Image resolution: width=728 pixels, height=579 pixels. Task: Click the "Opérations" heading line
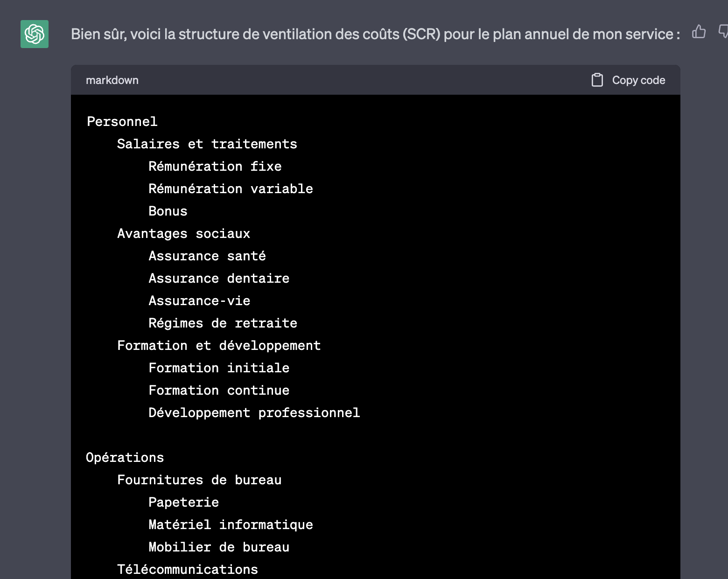coord(125,458)
